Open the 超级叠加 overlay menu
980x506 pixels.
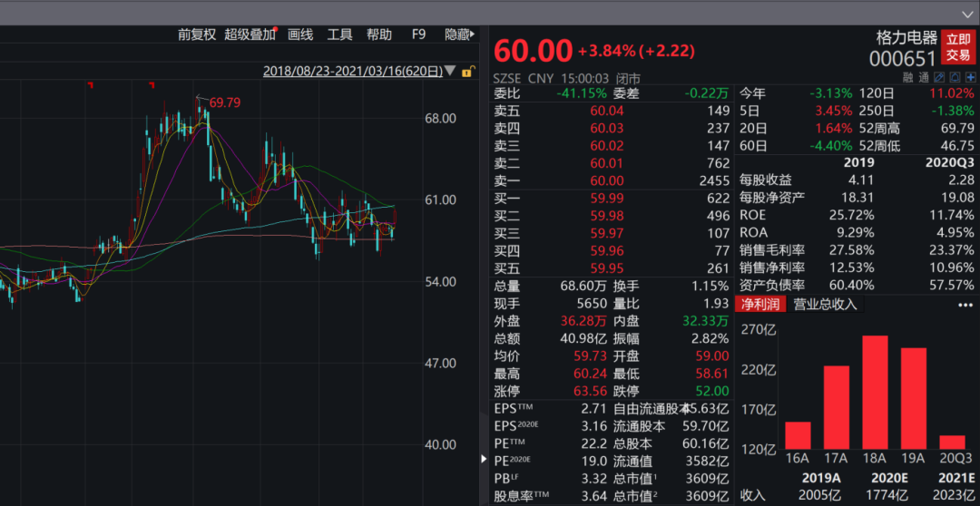(250, 34)
